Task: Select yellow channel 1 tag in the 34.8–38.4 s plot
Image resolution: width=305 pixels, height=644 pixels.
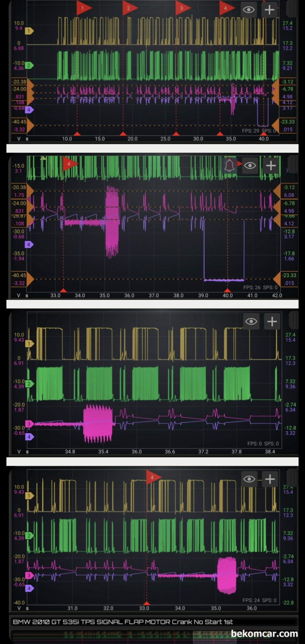Action: click(x=29, y=344)
